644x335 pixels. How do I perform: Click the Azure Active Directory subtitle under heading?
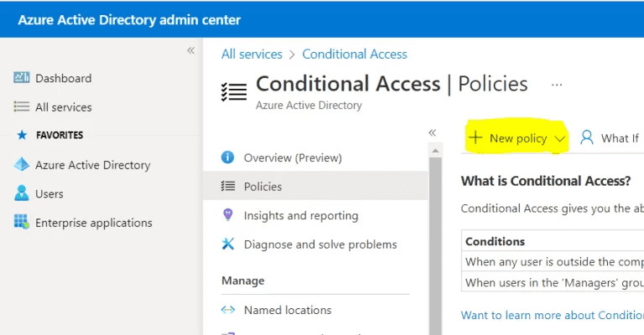coord(309,106)
